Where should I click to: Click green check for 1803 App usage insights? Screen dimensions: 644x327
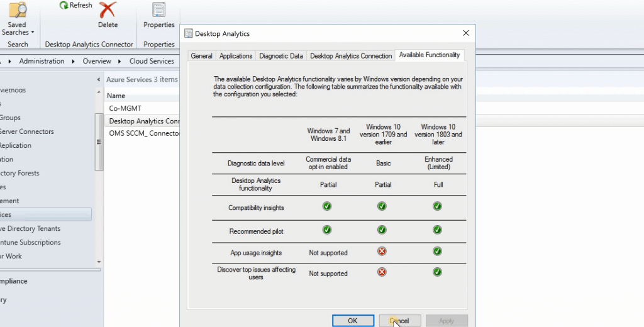(438, 251)
